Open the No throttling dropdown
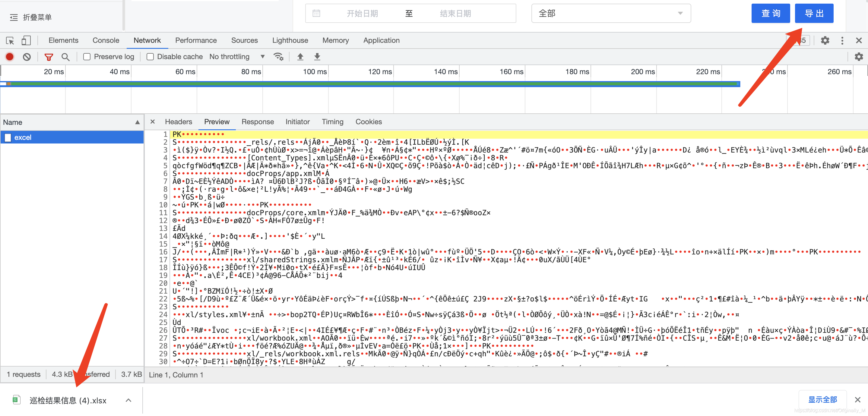Image resolution: width=868 pixels, height=416 pixels. 237,57
